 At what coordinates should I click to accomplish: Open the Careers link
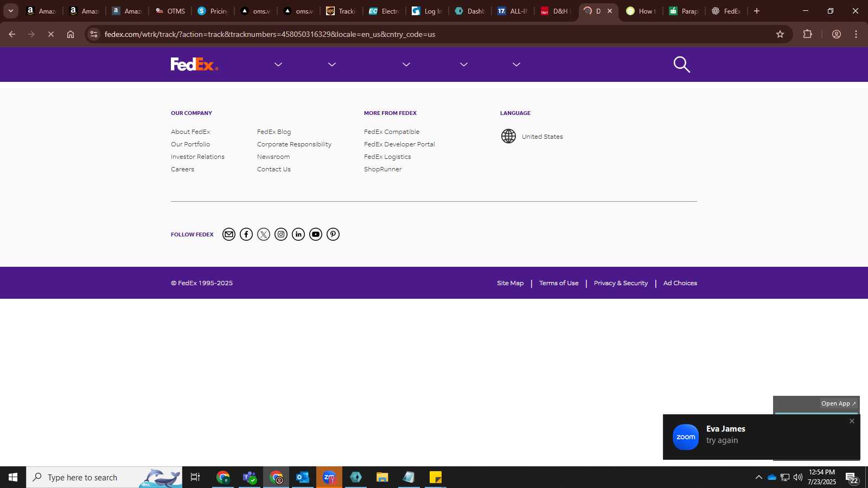point(182,169)
